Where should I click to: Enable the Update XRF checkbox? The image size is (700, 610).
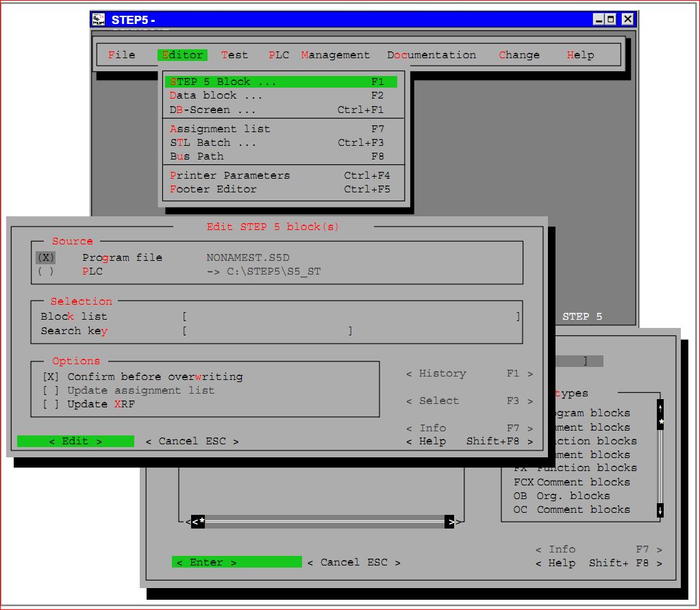[51, 405]
